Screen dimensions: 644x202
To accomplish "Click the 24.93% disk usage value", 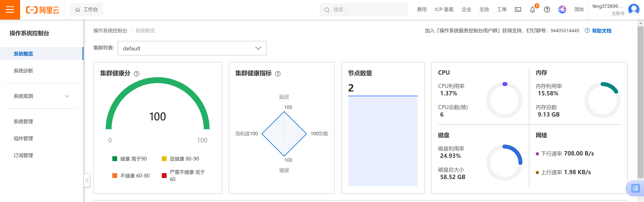I will [450, 156].
